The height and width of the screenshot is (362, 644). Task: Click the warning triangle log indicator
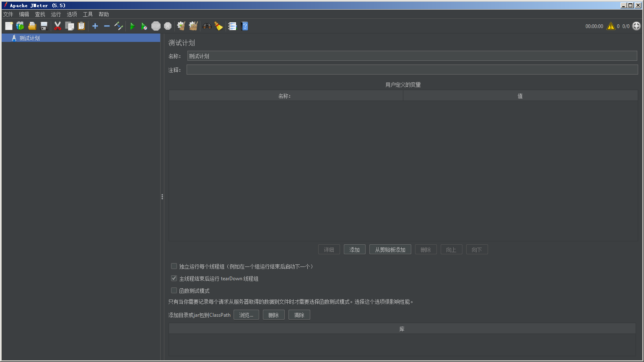(611, 26)
